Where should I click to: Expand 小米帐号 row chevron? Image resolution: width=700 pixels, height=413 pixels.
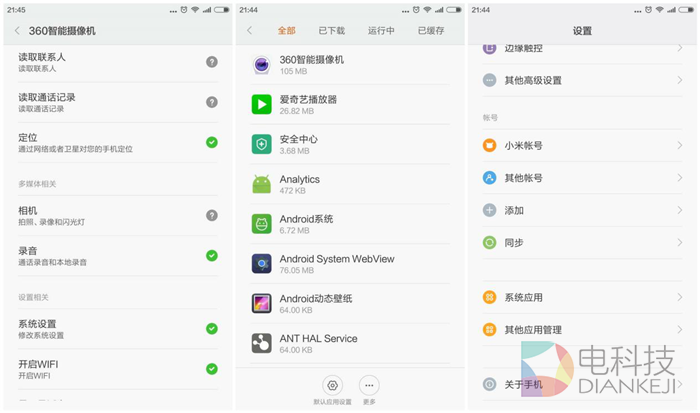(679, 146)
